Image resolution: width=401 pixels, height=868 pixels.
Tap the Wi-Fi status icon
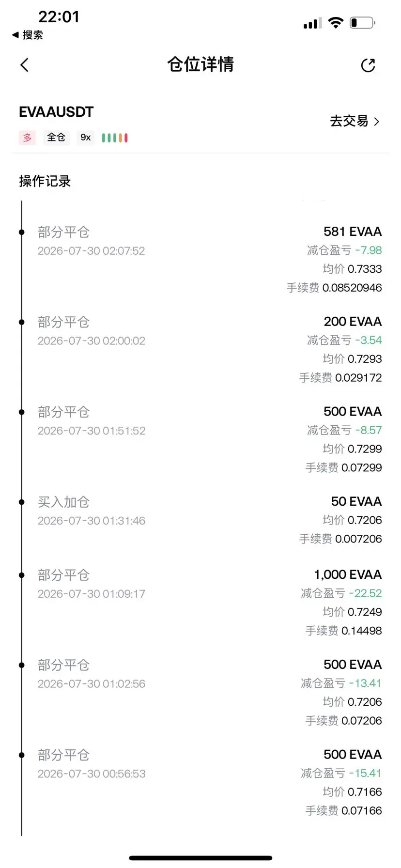(336, 22)
